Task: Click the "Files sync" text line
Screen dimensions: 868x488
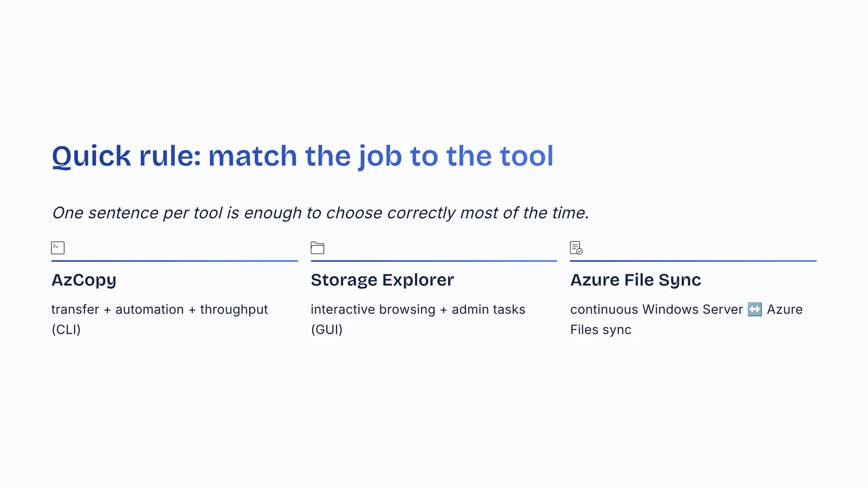Action: click(600, 330)
